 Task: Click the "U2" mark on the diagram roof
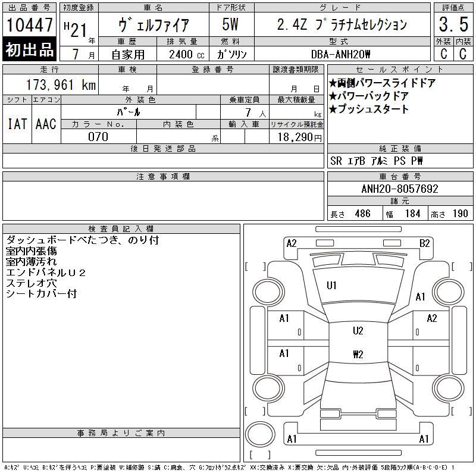(x=358, y=331)
